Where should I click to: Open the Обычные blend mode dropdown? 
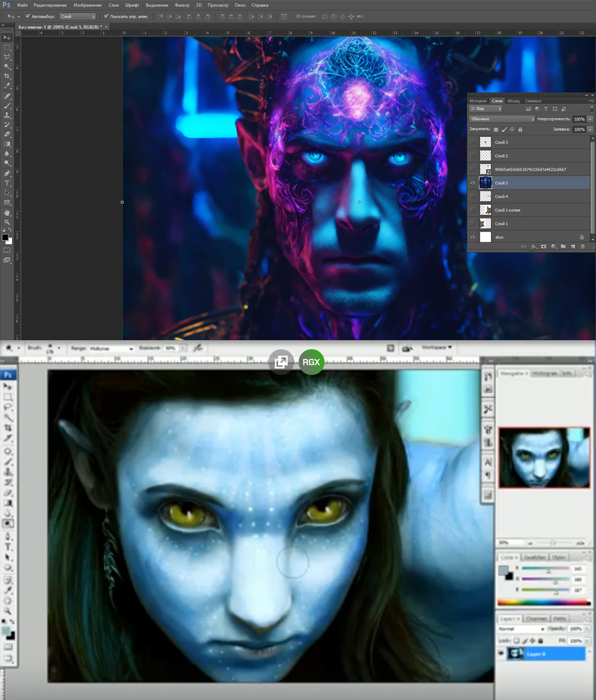coord(501,119)
